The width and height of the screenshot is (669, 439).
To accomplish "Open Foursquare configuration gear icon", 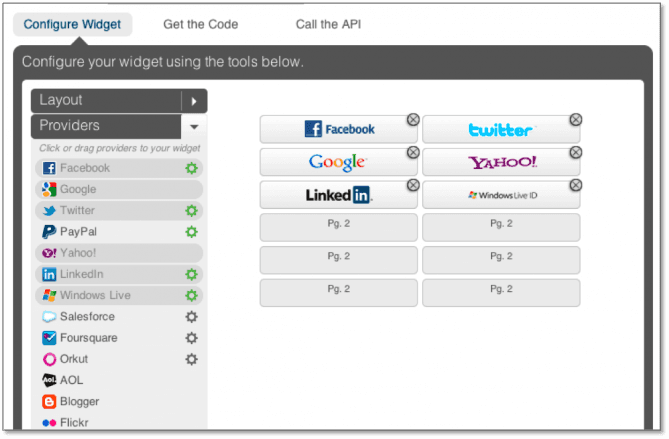I will tap(192, 338).
